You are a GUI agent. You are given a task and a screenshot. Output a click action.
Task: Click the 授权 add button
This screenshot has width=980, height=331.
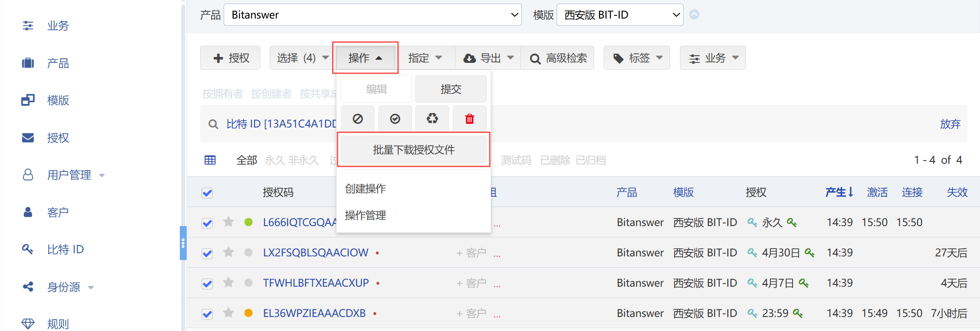coord(230,58)
